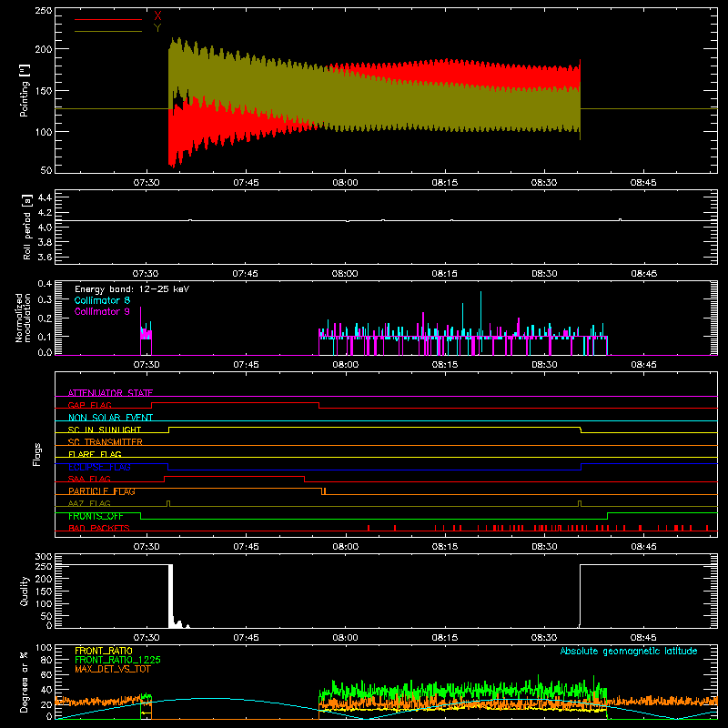Select the SC_TRANSMITTER flag label

[x=106, y=442]
